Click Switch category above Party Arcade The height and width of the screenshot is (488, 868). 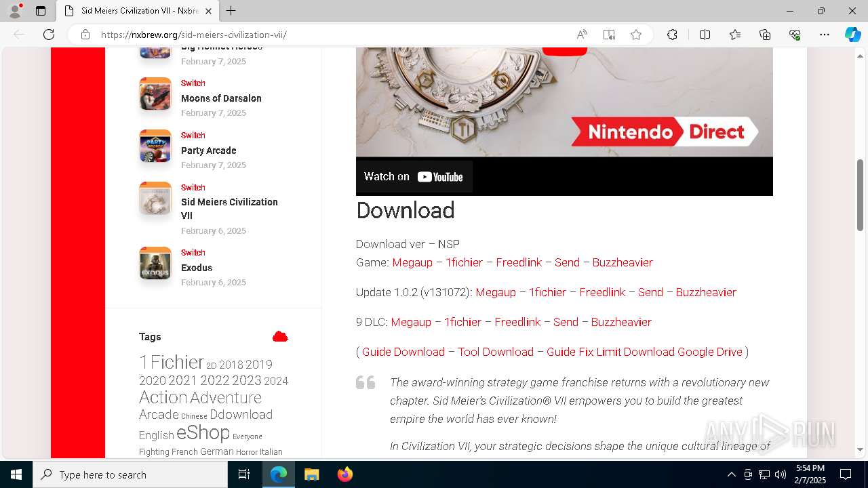(193, 136)
